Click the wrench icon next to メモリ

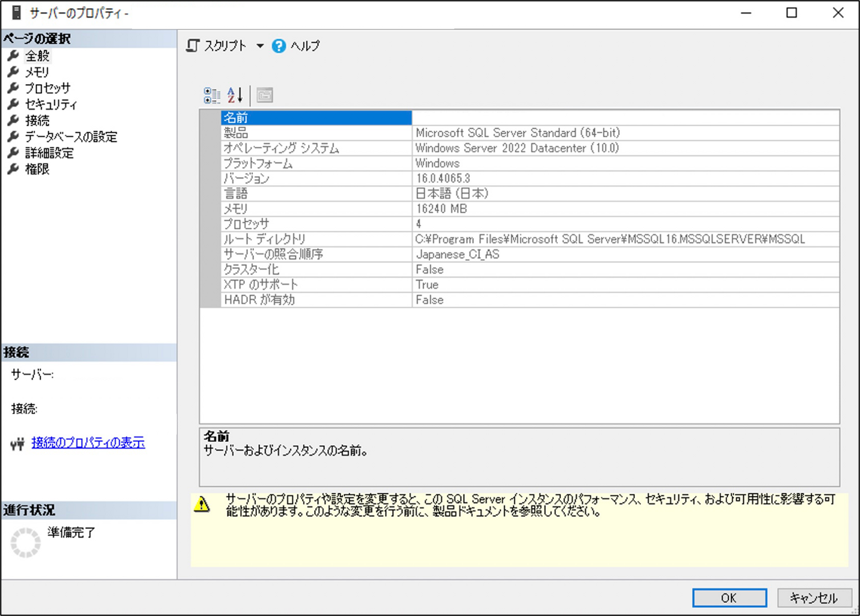[13, 72]
